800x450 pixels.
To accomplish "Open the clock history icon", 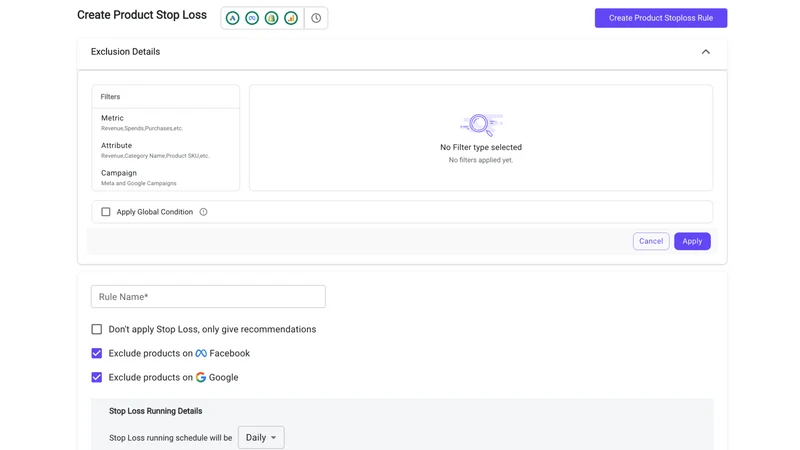I will (x=316, y=18).
